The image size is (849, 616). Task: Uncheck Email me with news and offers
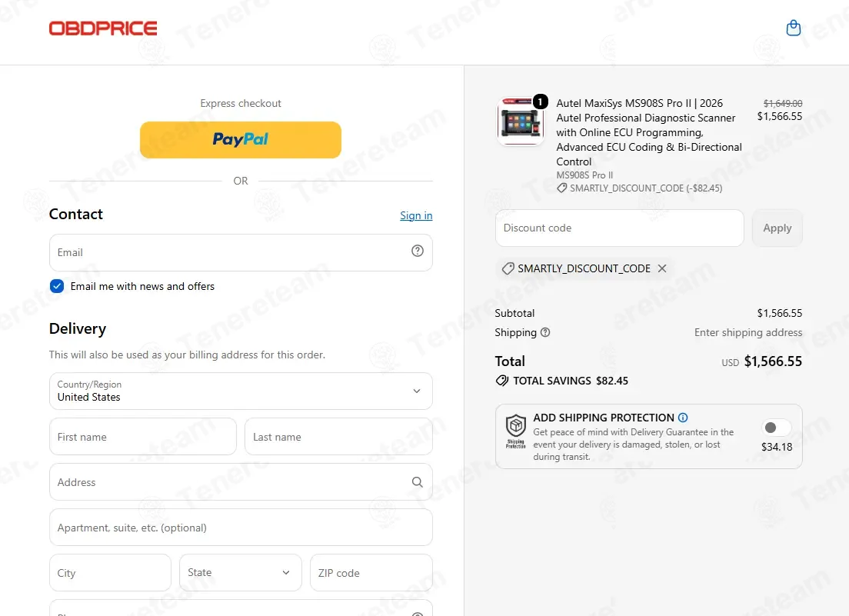click(x=57, y=286)
